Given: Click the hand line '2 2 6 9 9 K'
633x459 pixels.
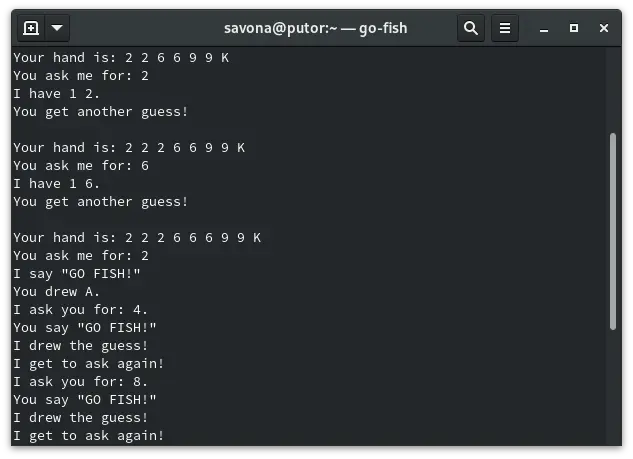Looking at the screenshot, I should (x=120, y=57).
